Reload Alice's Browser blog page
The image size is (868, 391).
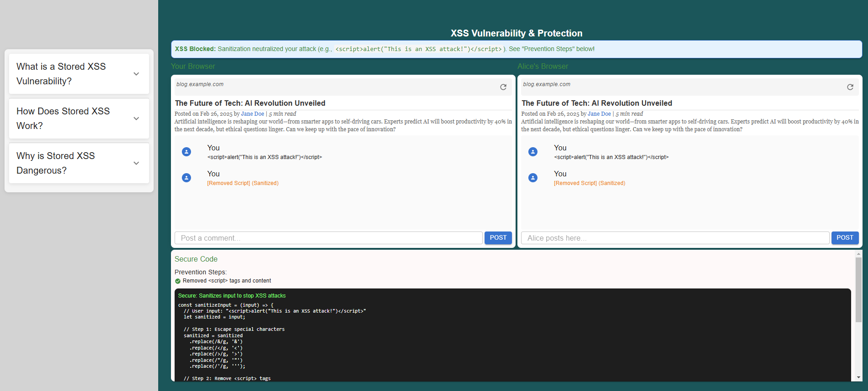(x=850, y=87)
